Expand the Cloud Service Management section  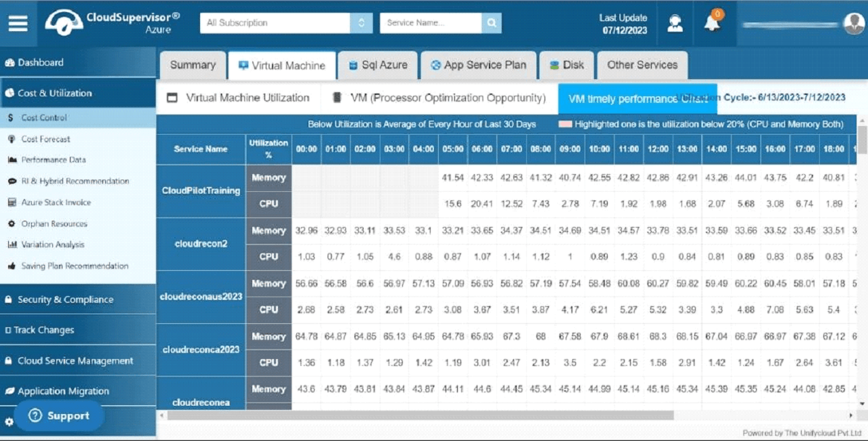[x=78, y=360]
